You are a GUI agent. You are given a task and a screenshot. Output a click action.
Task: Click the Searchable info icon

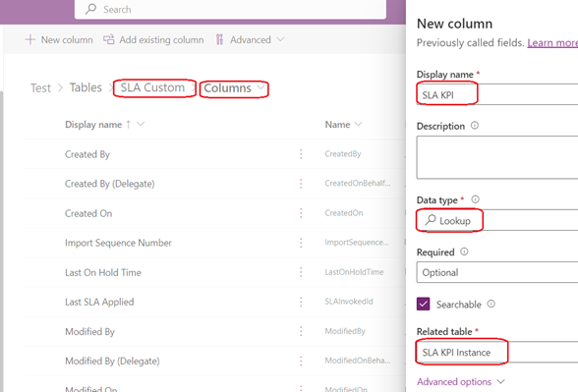point(491,304)
